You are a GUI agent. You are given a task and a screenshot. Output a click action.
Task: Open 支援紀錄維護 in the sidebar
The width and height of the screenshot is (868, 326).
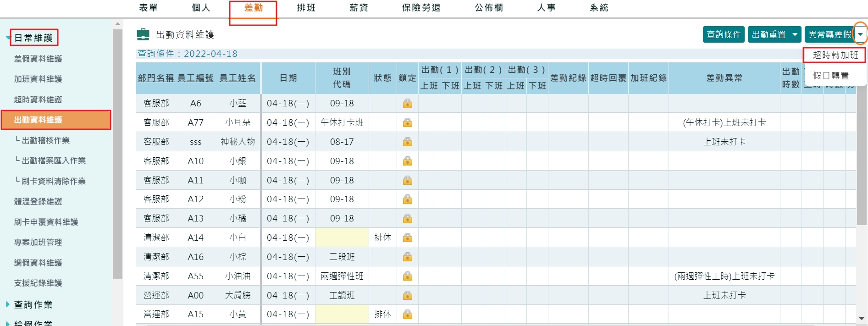point(38,283)
